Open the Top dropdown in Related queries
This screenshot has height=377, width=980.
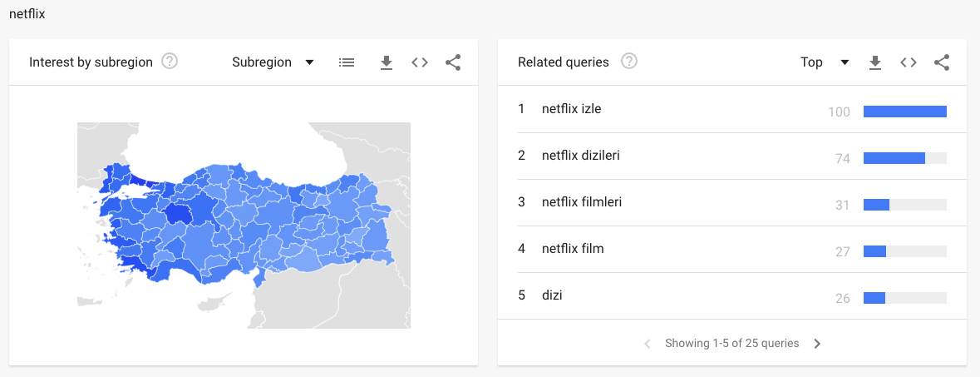824,62
